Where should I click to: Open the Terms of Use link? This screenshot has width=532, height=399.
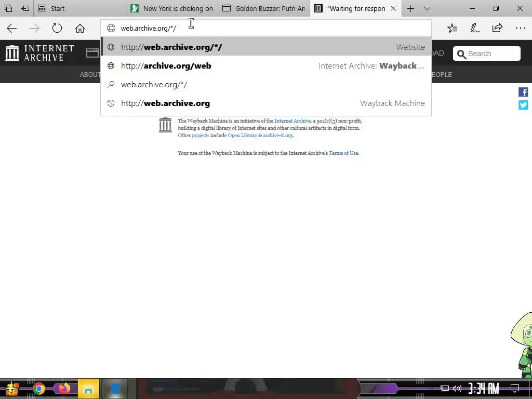coord(343,153)
